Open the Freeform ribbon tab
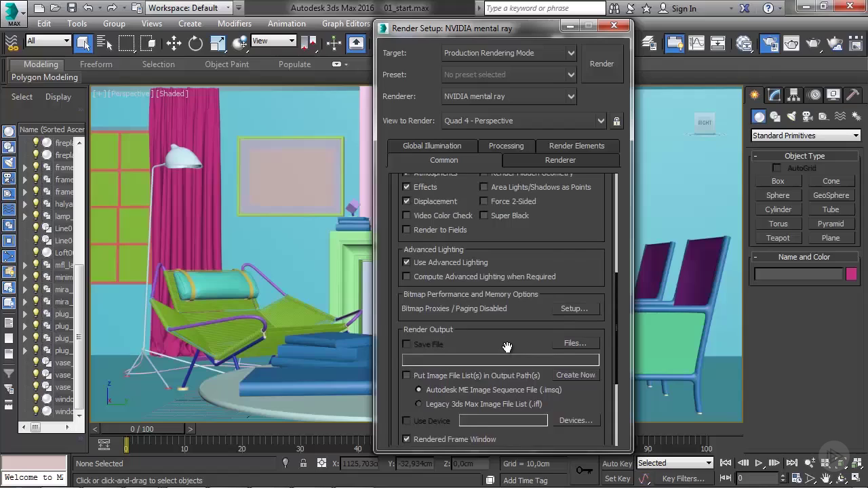The image size is (868, 488). 96,64
